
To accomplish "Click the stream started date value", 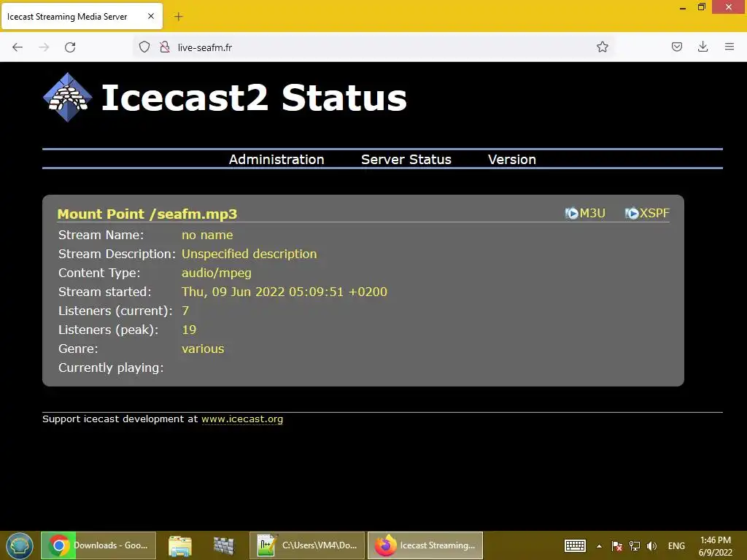I will point(285,292).
